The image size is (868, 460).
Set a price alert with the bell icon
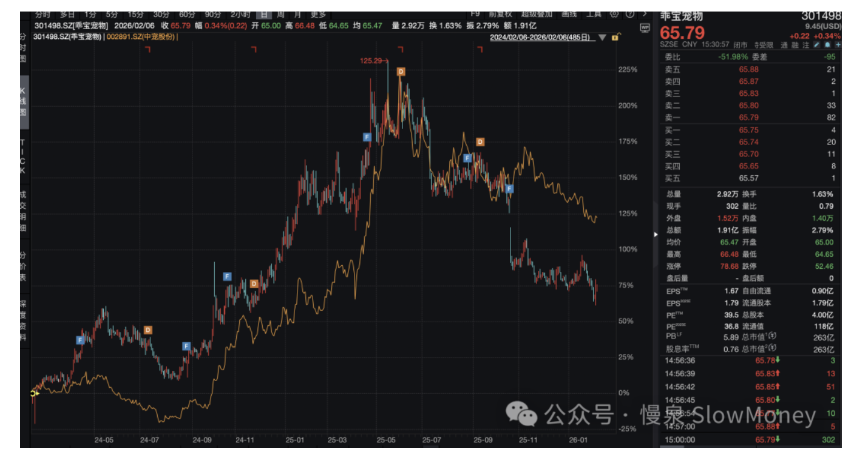point(827,45)
